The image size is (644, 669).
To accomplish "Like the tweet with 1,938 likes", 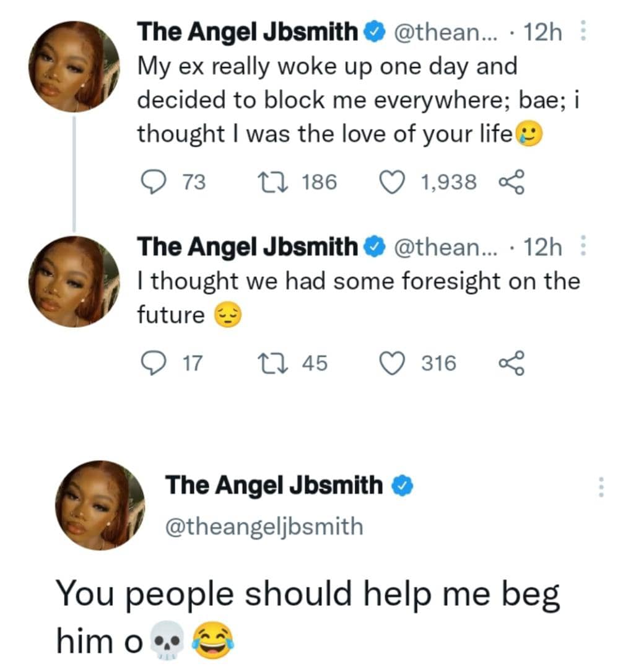I will 391,182.
